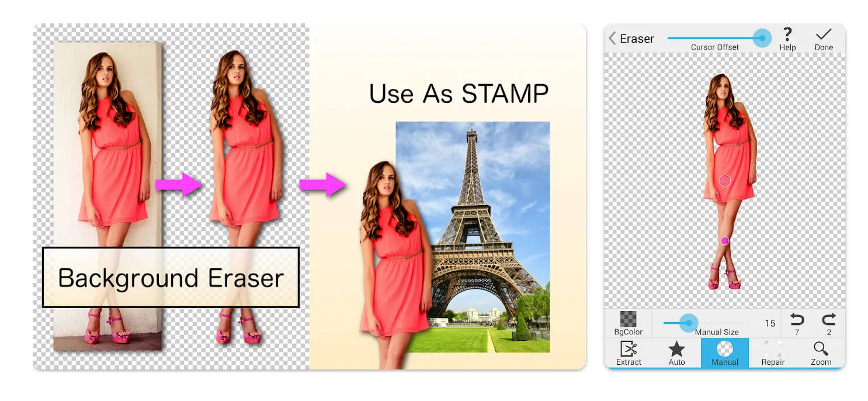Click the Cursor Offset slider handle
This screenshot has height=401, width=868.
tap(762, 37)
